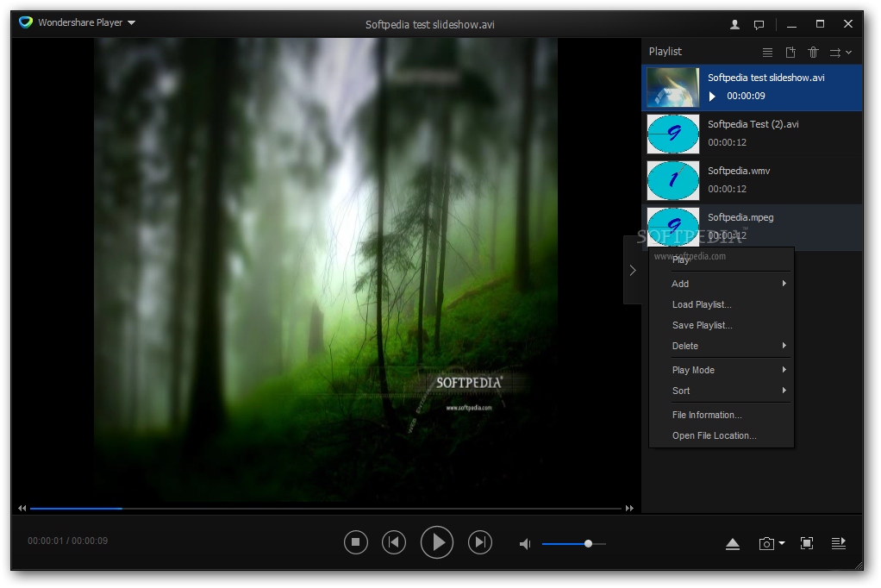881x588 pixels.
Task: Rewind with the seek bar back arrows
Action: click(x=22, y=508)
